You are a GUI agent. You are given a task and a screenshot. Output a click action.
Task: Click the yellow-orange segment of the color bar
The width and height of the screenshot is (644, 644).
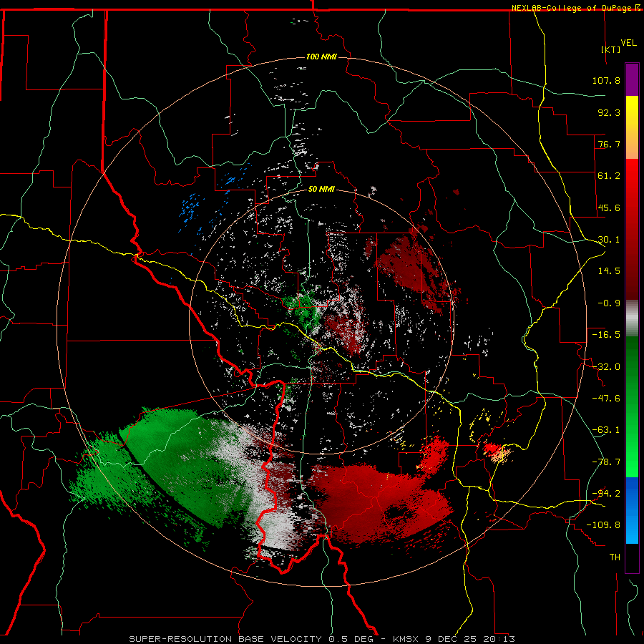tap(632, 127)
